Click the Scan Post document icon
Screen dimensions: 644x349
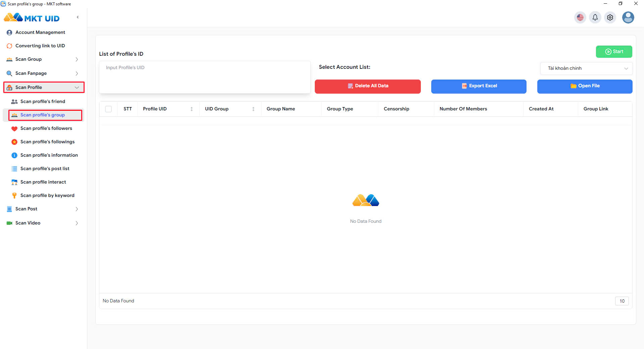click(9, 209)
